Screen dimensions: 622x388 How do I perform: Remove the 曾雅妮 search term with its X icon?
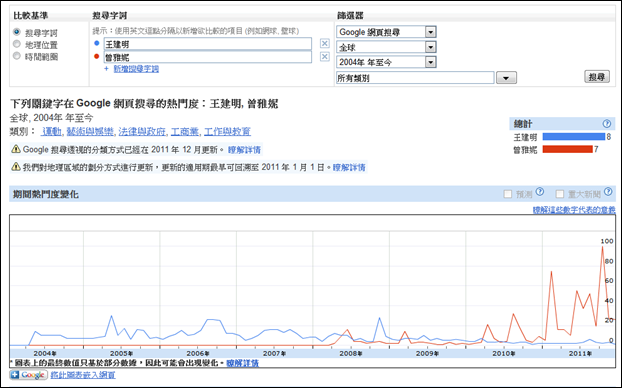click(324, 57)
